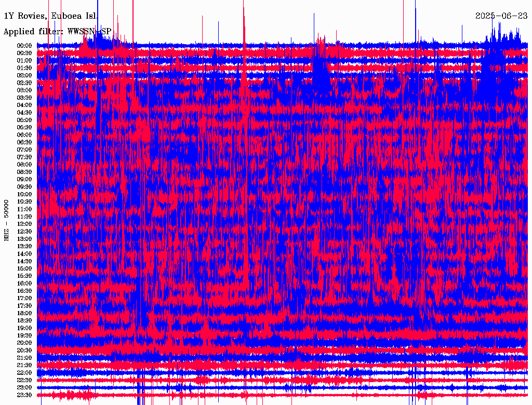Select the 04:30 time label
Image resolution: width=532 pixels, height=405 pixels.
pyautogui.click(x=24, y=113)
